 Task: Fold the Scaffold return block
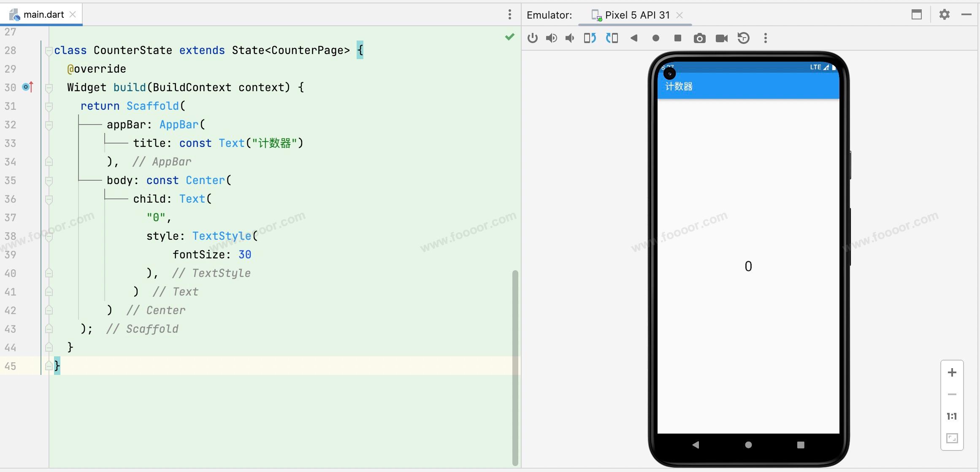point(49,106)
